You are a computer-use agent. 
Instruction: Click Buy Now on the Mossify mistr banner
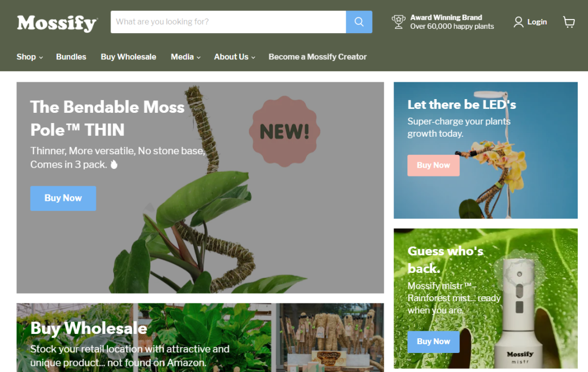coord(433,341)
